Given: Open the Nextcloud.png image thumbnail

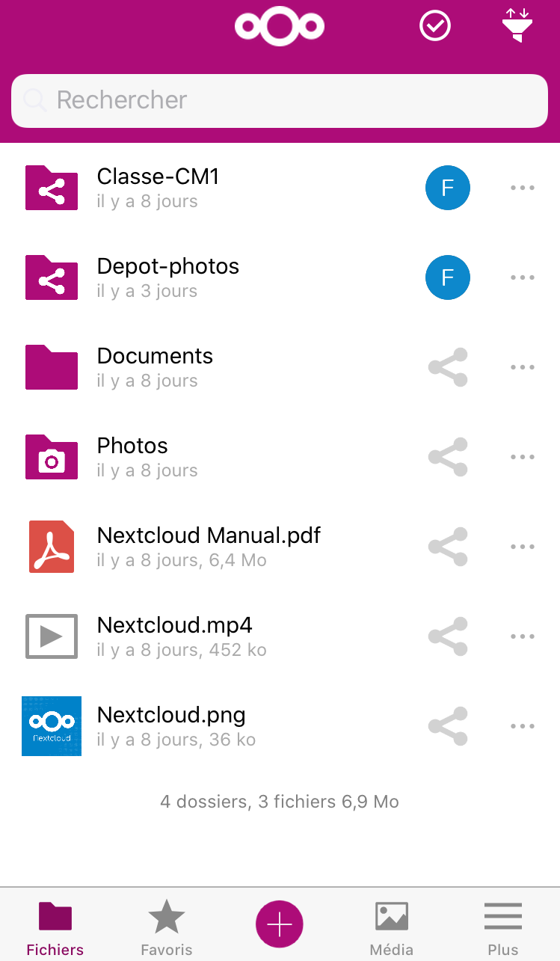Looking at the screenshot, I should coord(52,726).
